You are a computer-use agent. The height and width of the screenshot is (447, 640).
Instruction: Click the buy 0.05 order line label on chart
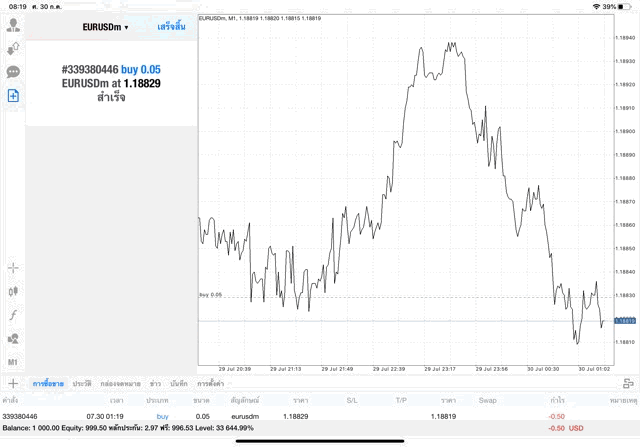point(211,295)
